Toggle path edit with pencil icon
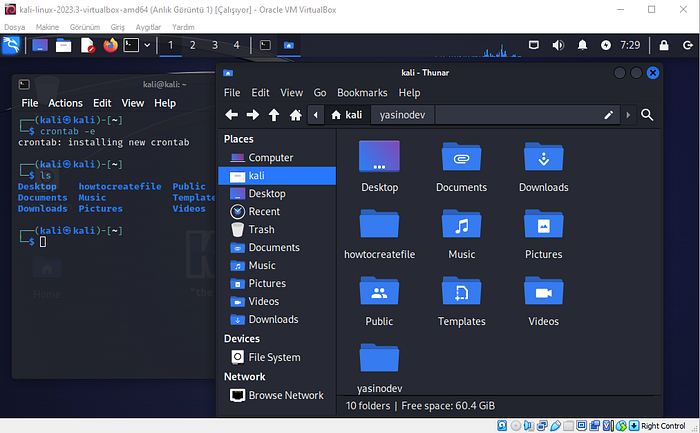The height and width of the screenshot is (433, 700). pyautogui.click(x=608, y=115)
